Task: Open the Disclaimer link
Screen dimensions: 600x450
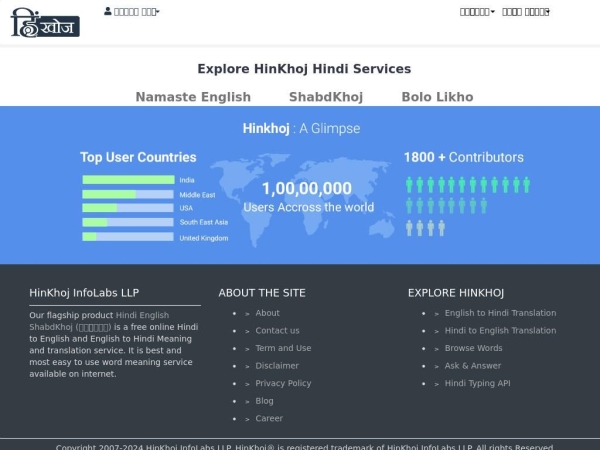Action: 277,366
